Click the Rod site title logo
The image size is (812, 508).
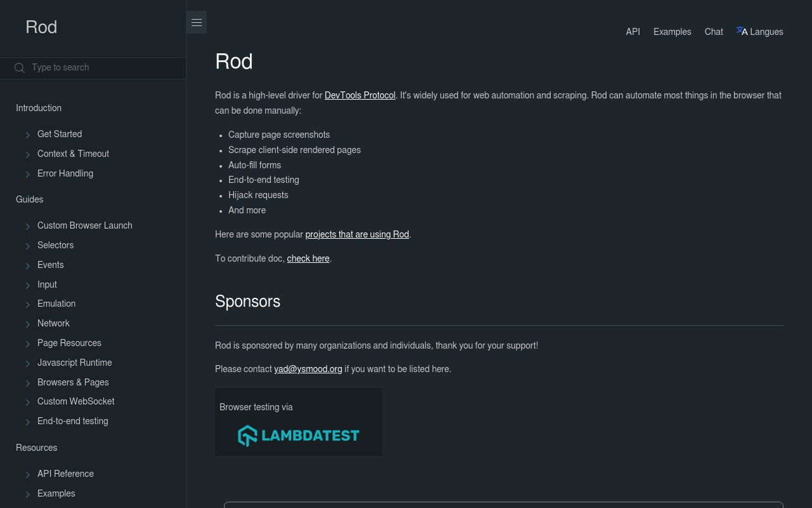(x=41, y=27)
